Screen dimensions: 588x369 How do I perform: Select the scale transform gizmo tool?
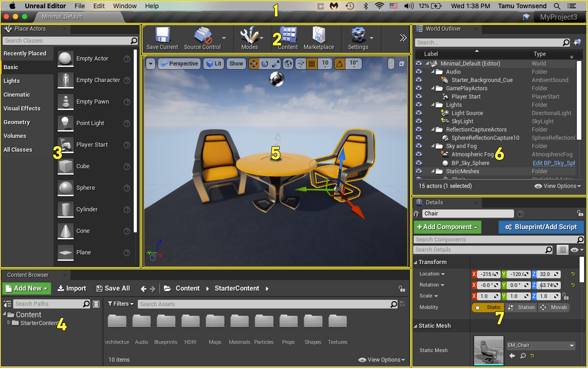point(276,64)
